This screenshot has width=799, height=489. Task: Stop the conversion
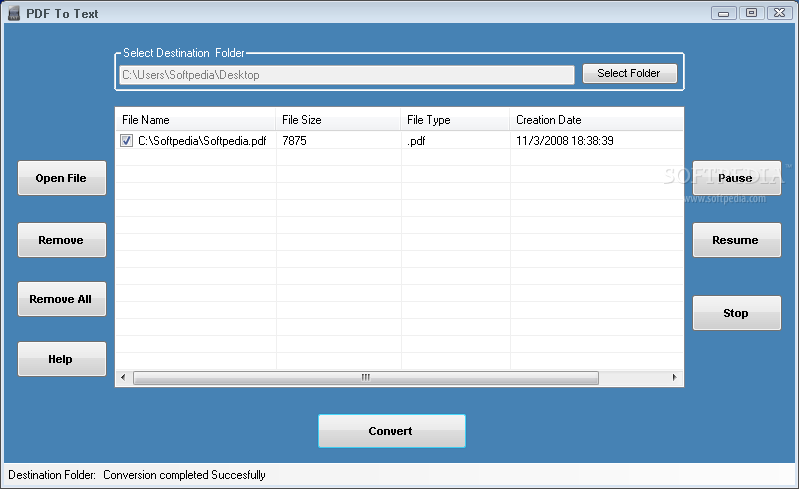[x=736, y=313]
